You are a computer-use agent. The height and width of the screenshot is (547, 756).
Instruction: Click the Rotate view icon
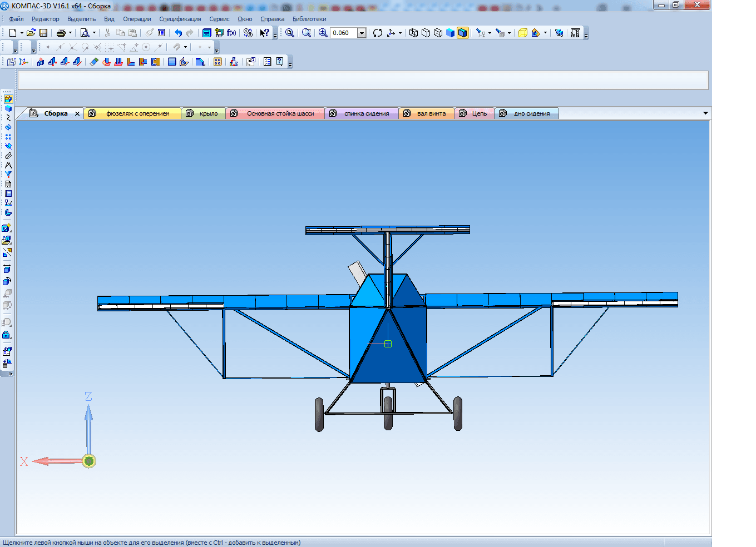tap(378, 33)
